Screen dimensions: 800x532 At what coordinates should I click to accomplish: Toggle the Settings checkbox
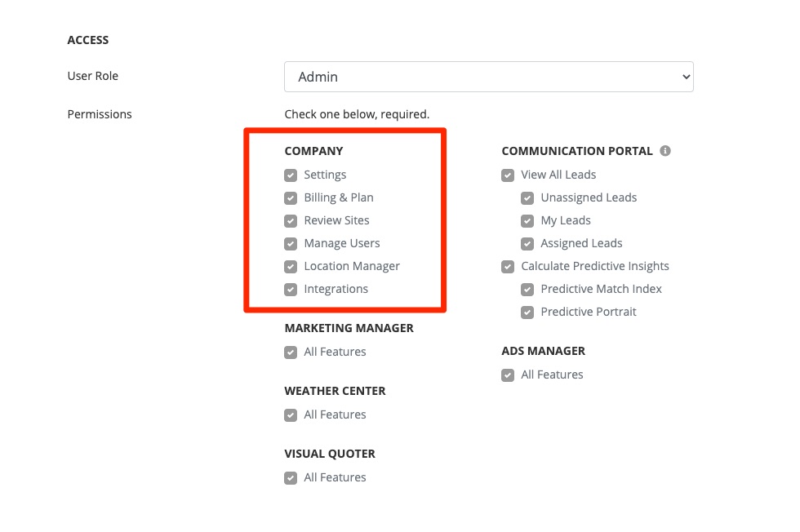point(291,175)
